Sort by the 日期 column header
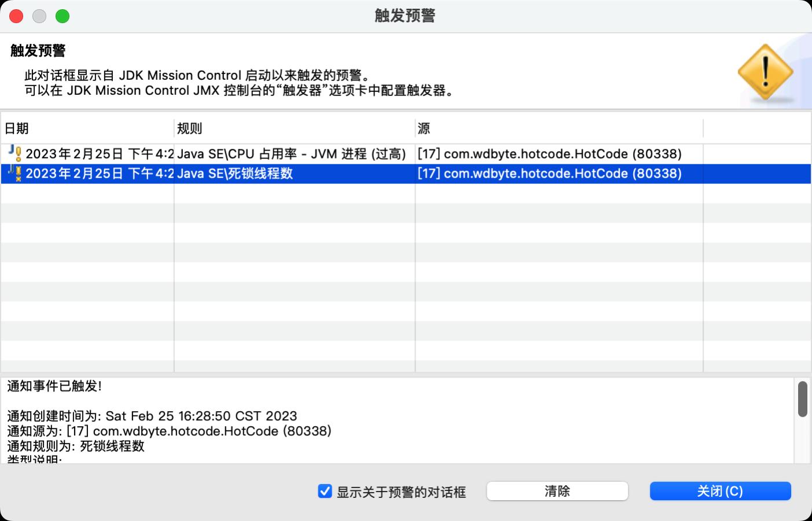The height and width of the screenshot is (521, 812). point(87,128)
